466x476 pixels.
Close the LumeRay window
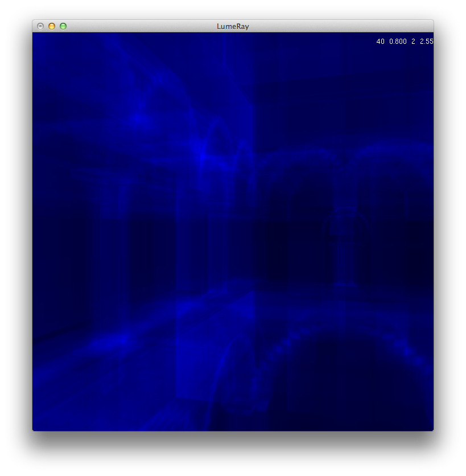(x=40, y=26)
